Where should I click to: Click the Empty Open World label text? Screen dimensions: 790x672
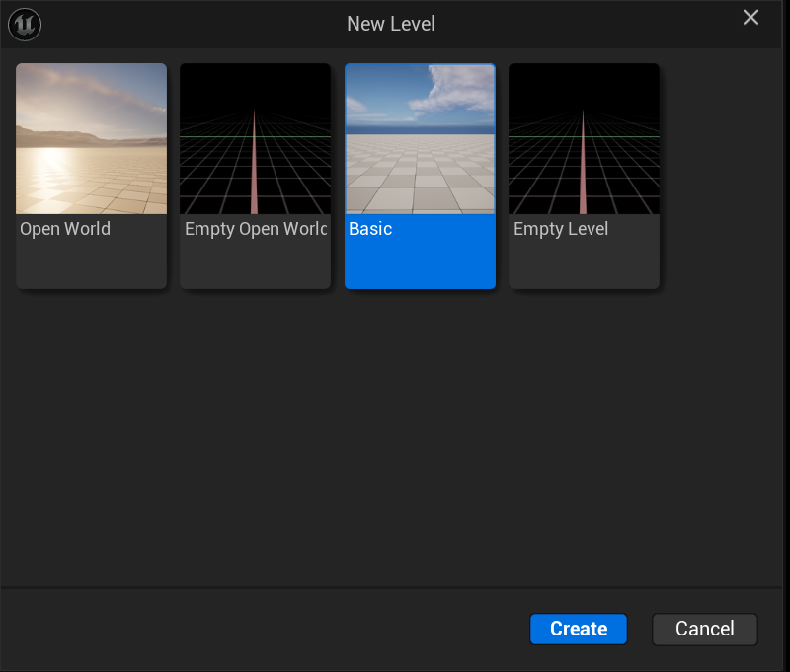[x=256, y=229]
